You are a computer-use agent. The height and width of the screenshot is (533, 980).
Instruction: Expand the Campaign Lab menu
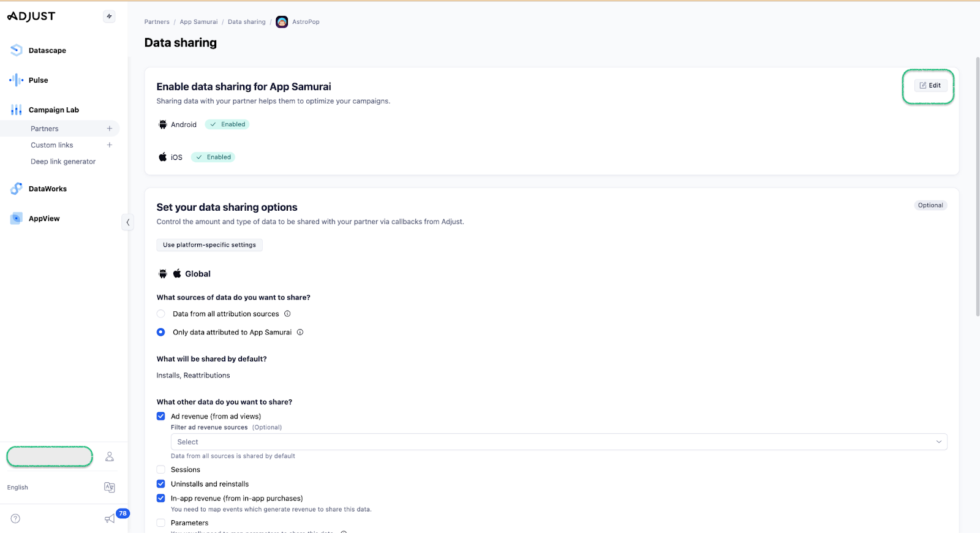coord(54,110)
